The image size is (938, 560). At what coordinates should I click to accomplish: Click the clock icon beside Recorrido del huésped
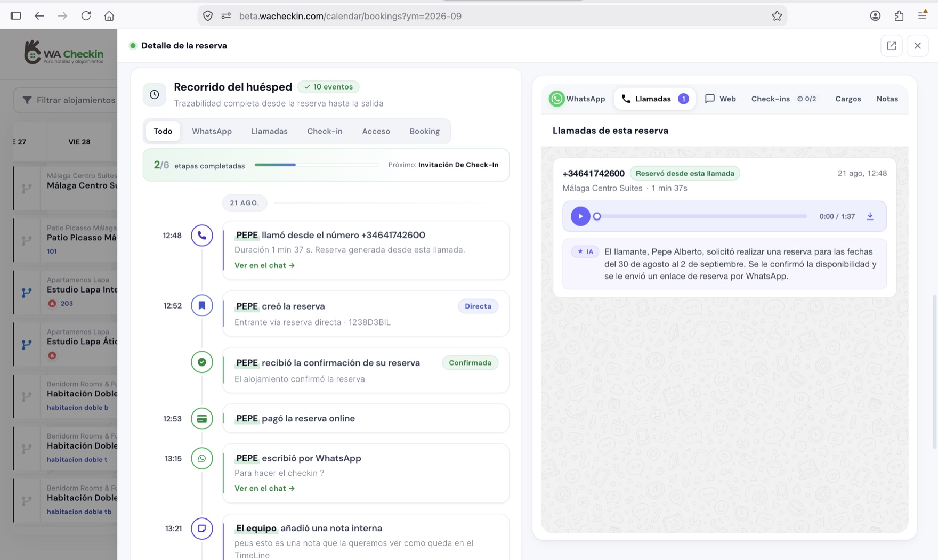point(155,95)
